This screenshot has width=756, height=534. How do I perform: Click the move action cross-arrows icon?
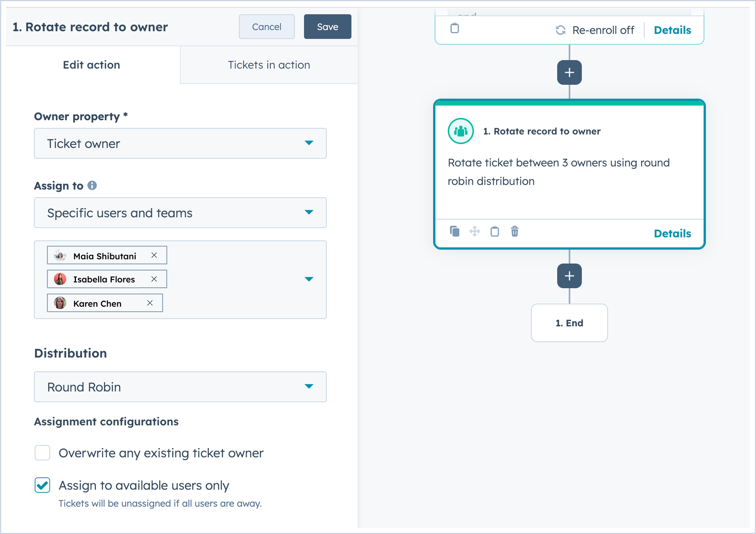click(x=475, y=231)
